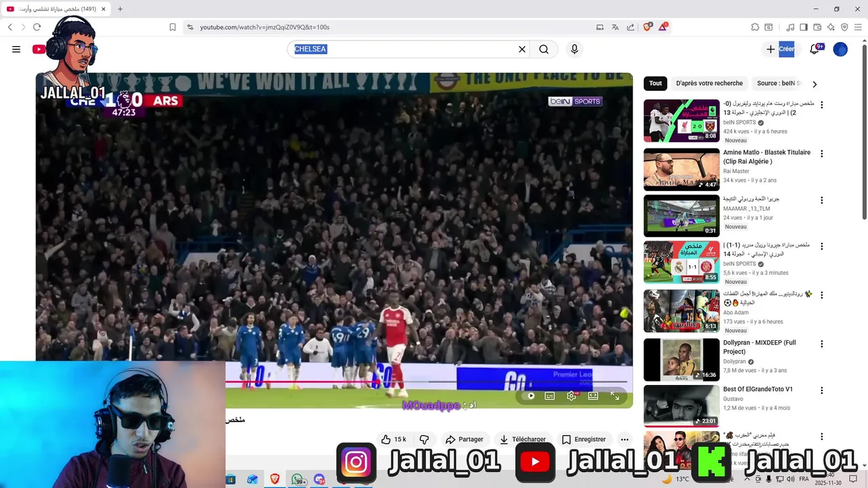Open the translate page icon
Screen dimensions: 868x488
(615, 27)
